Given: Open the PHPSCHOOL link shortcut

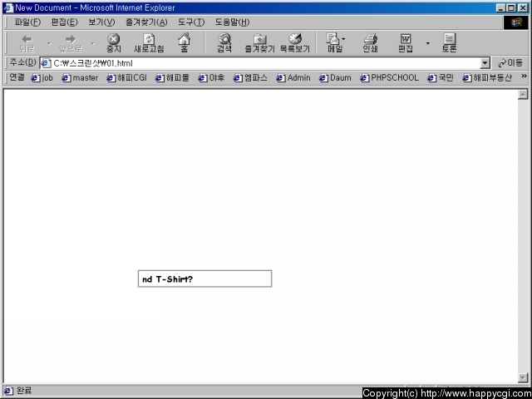Looking at the screenshot, I should click(x=389, y=78).
